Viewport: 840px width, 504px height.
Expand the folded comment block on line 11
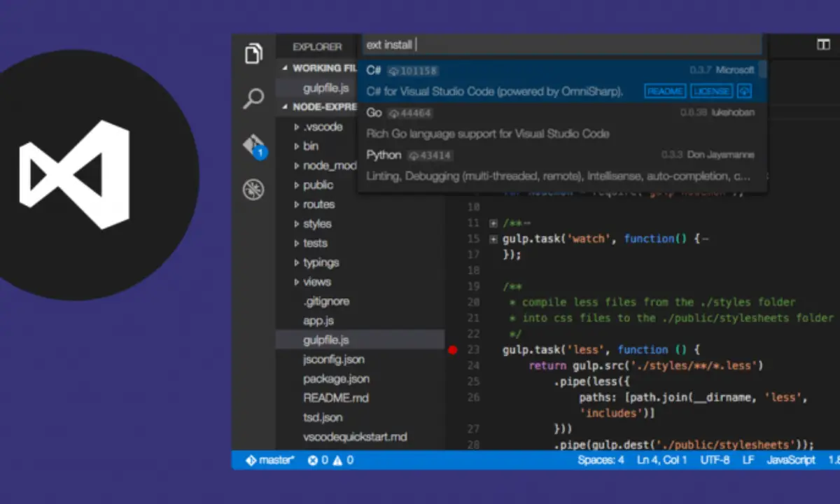(493, 223)
